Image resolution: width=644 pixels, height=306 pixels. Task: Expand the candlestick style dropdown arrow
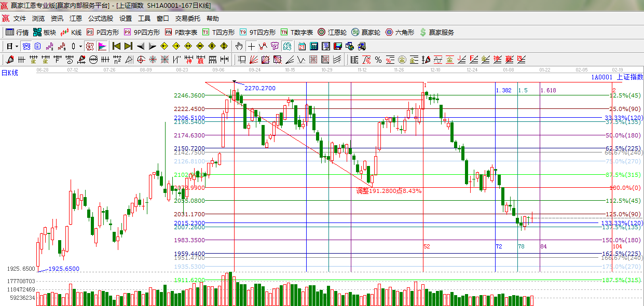click(x=80, y=46)
